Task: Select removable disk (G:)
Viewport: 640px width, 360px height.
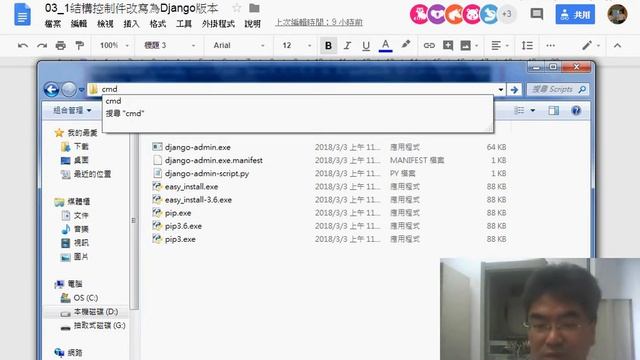Action: click(x=93, y=326)
